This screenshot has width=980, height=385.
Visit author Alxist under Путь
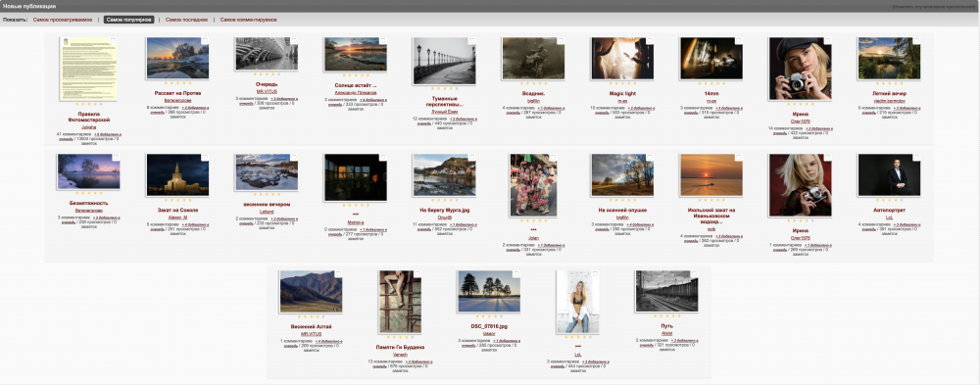point(666,333)
